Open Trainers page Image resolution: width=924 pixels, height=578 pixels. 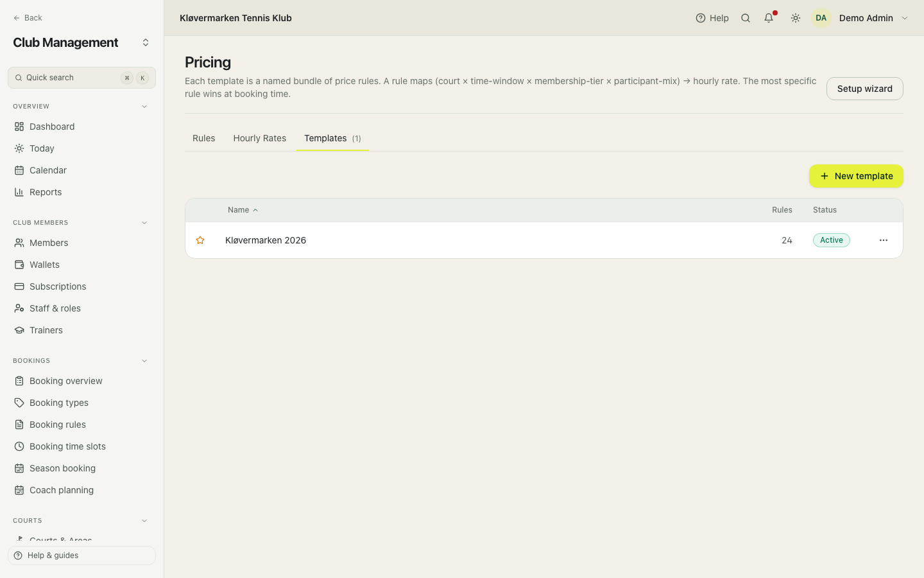[x=81, y=330]
